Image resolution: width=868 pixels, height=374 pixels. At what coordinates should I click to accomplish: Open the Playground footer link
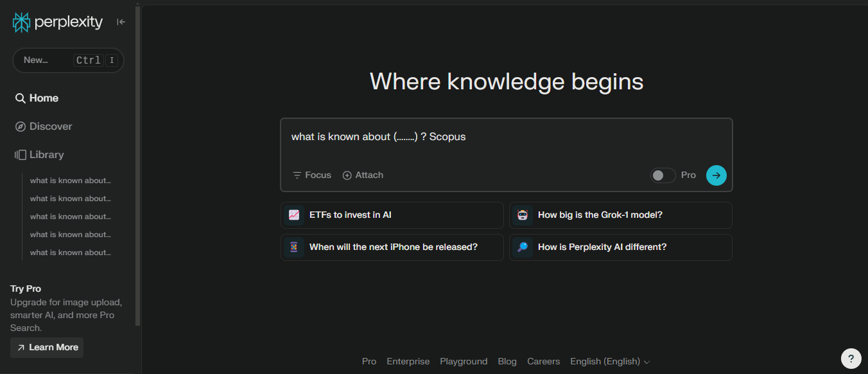pos(464,362)
